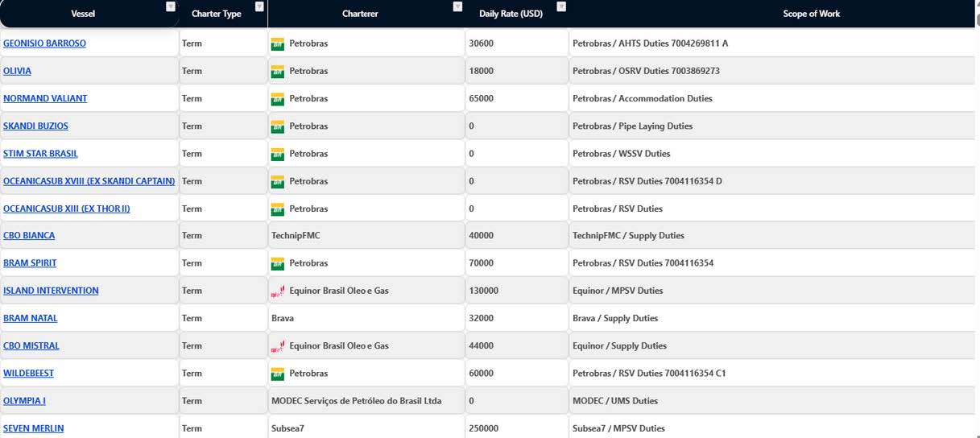The width and height of the screenshot is (980, 438).
Task: Open the Charter Type column filter dropdown
Action: (259, 6)
